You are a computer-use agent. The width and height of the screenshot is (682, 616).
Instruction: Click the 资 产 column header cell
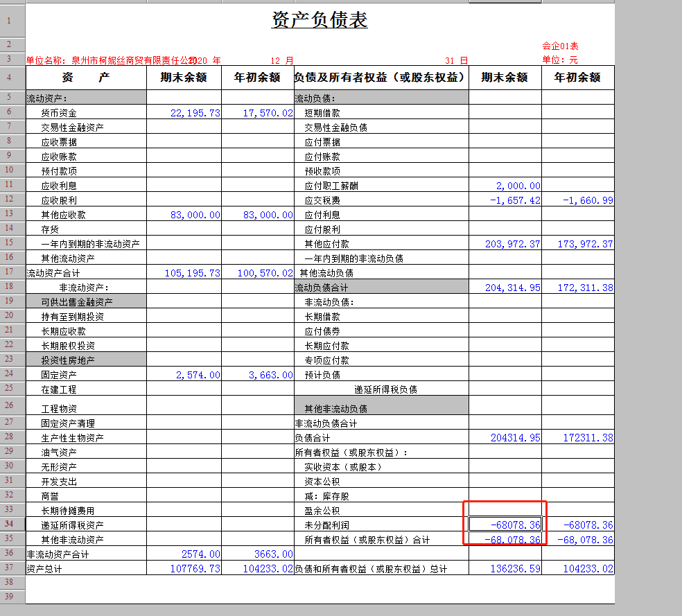(x=86, y=78)
